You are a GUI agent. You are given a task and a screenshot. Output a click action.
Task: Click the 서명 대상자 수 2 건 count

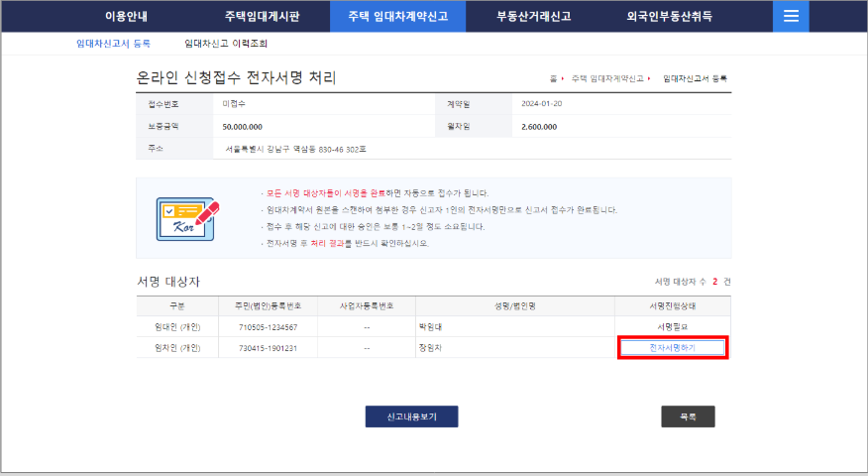pos(693,282)
